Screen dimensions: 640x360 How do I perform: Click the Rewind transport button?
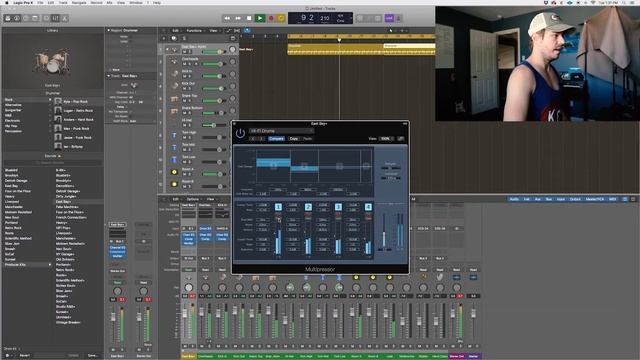click(x=227, y=18)
